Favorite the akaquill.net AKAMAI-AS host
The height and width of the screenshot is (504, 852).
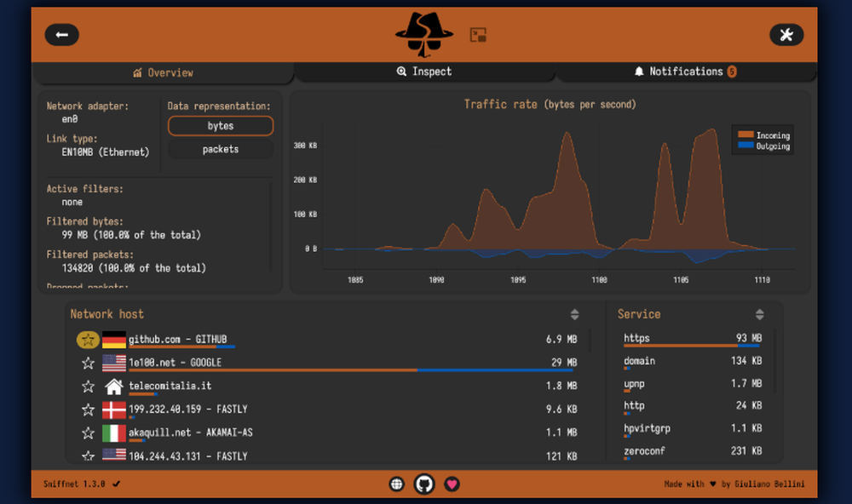click(88, 432)
